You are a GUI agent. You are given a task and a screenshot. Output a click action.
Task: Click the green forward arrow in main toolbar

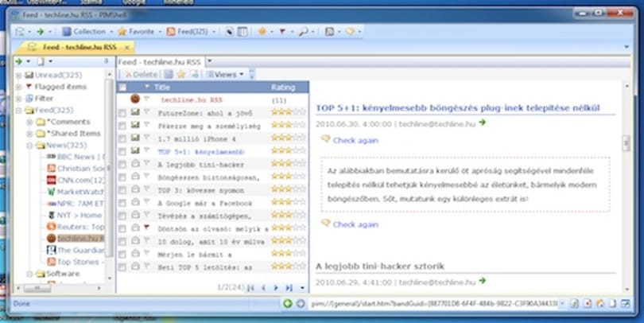(x=40, y=32)
